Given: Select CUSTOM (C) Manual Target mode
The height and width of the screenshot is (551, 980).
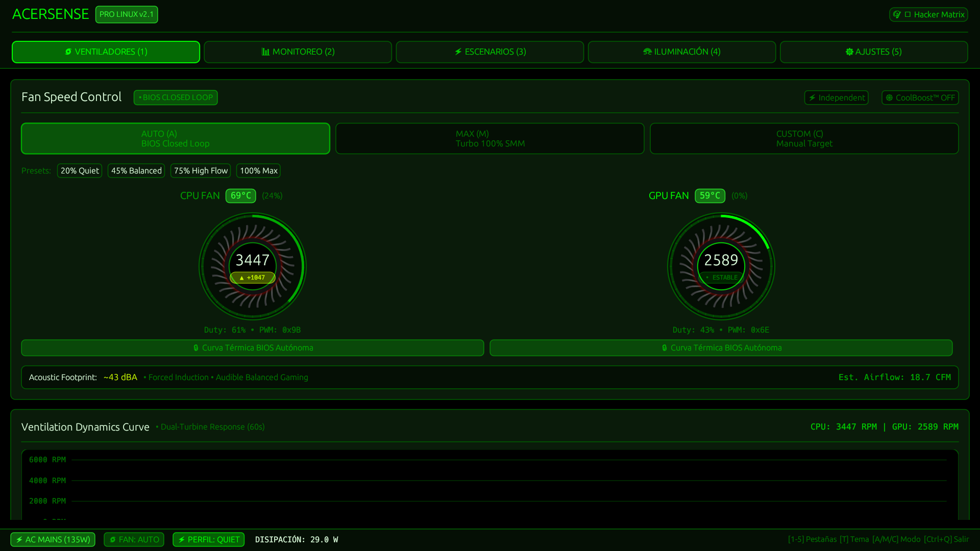Looking at the screenshot, I should [804, 138].
